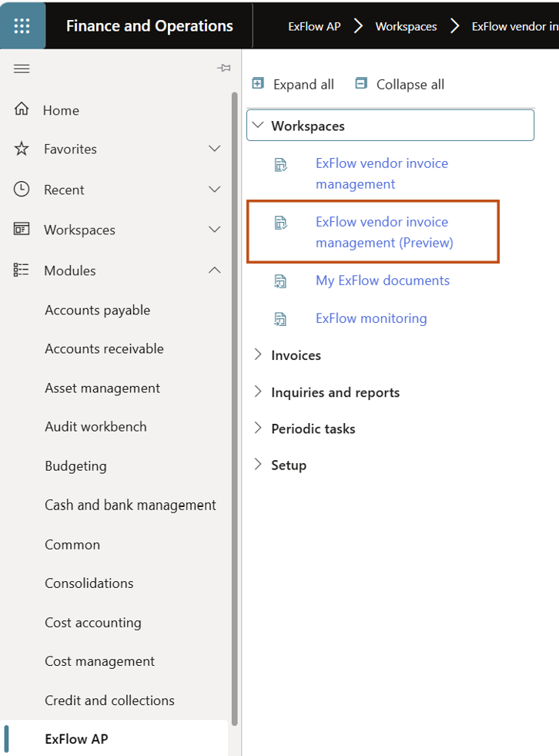Click the Workspaces sidebar icon
The image size is (559, 756).
click(22, 229)
